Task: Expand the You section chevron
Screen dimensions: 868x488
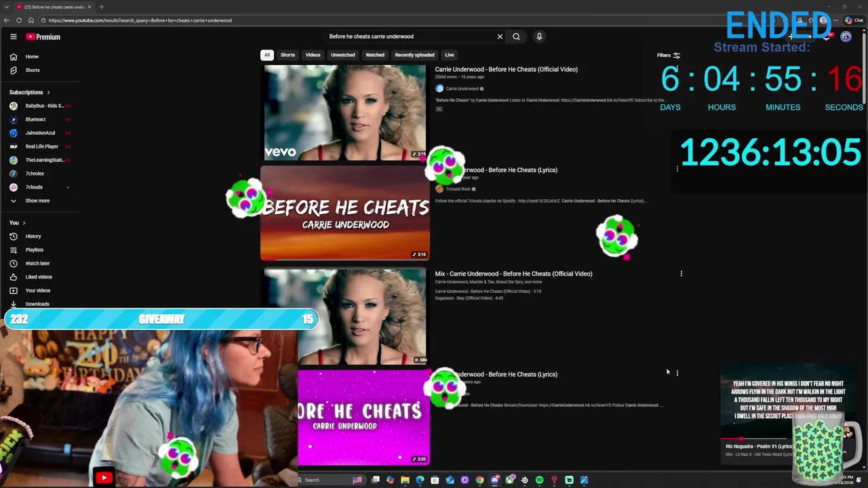Action: click(24, 223)
